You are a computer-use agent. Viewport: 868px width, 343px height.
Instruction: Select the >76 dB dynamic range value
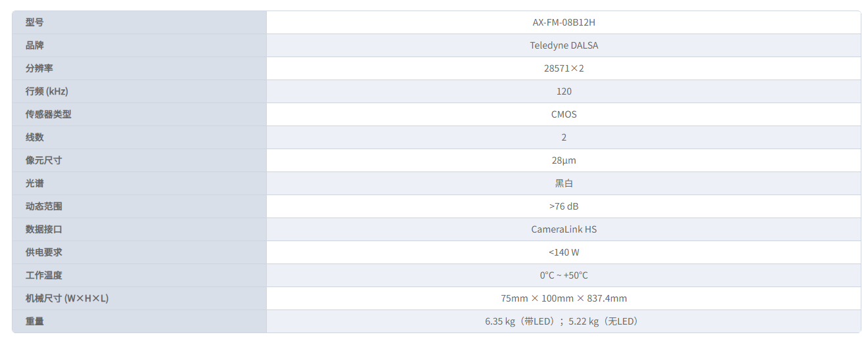[x=564, y=206]
